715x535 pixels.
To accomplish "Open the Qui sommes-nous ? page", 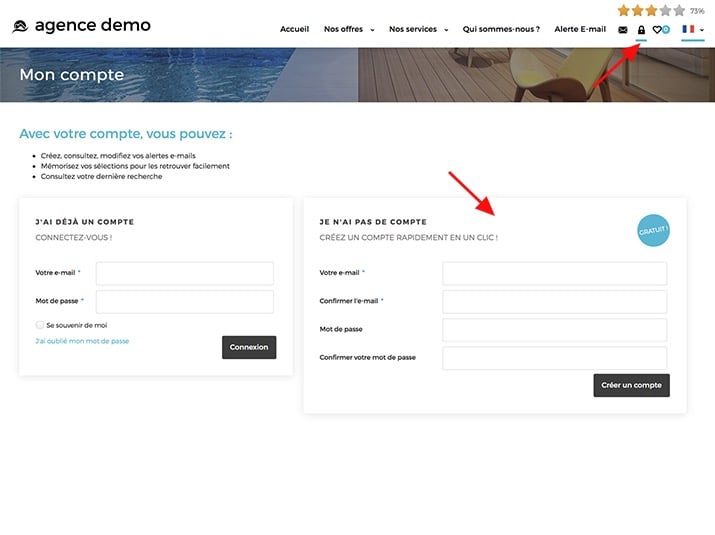I will point(501,30).
